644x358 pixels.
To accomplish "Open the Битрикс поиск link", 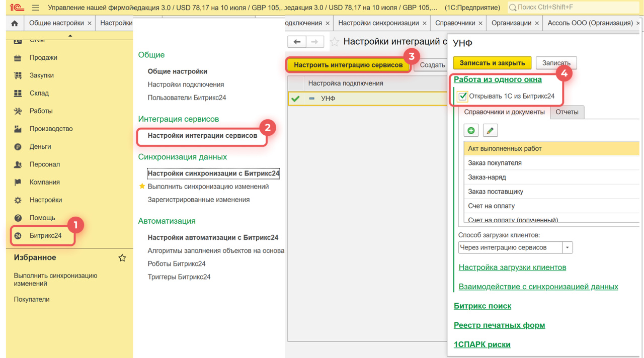I will [482, 306].
